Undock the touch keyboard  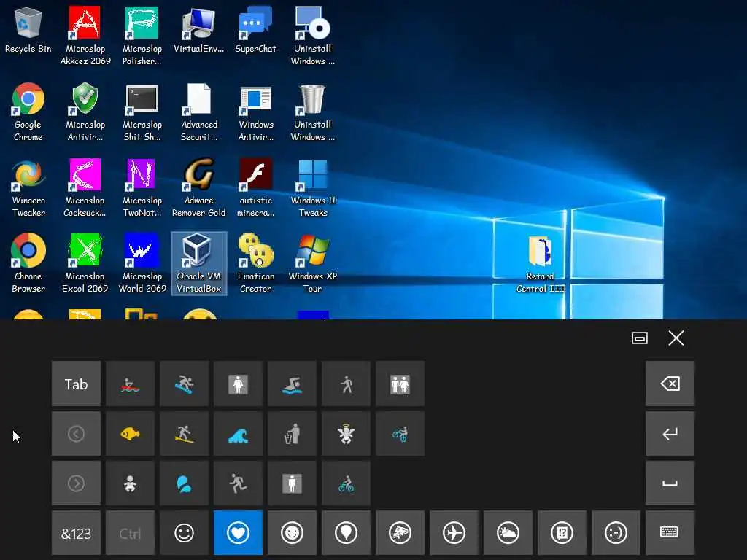639,338
